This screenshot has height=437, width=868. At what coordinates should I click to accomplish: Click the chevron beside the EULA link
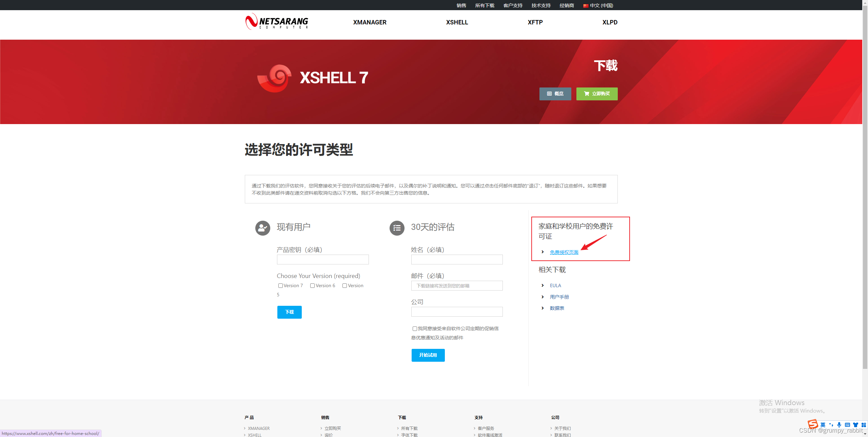pyautogui.click(x=542, y=285)
